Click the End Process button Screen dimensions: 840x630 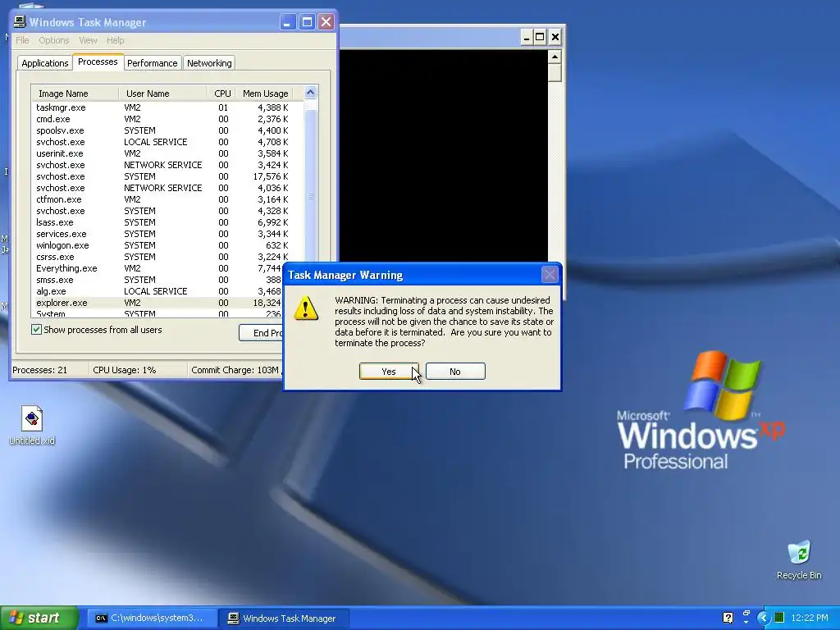262,333
